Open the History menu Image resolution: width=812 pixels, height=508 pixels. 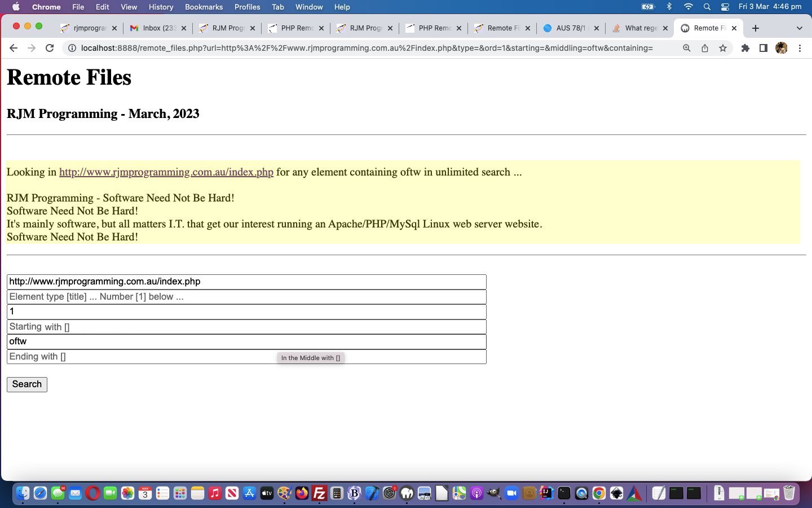pos(161,7)
